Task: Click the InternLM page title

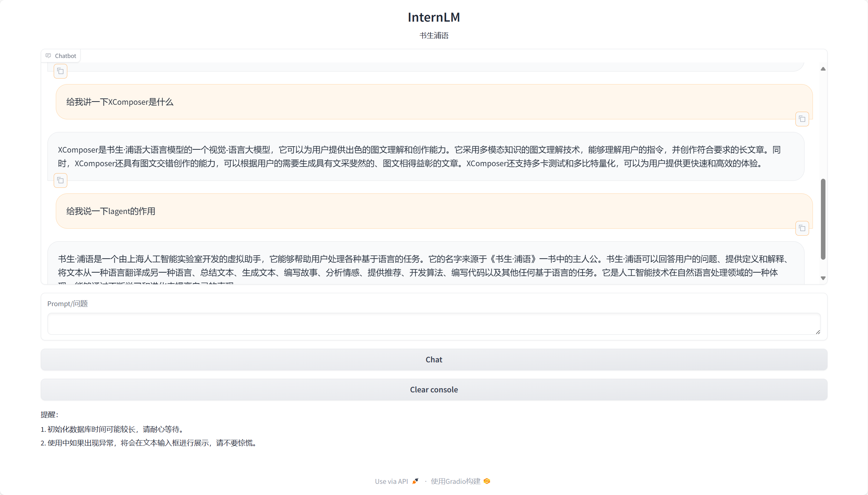Action: pyautogui.click(x=433, y=17)
